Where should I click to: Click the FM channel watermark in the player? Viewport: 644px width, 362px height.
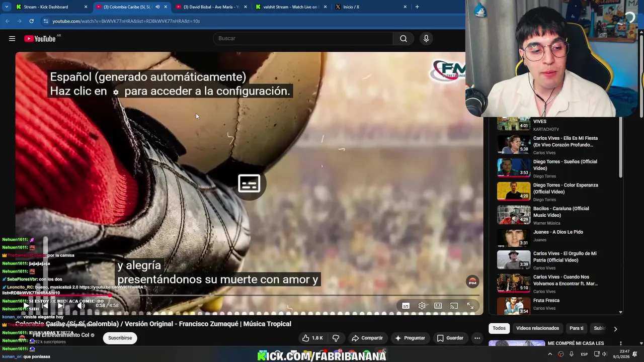pos(472,282)
